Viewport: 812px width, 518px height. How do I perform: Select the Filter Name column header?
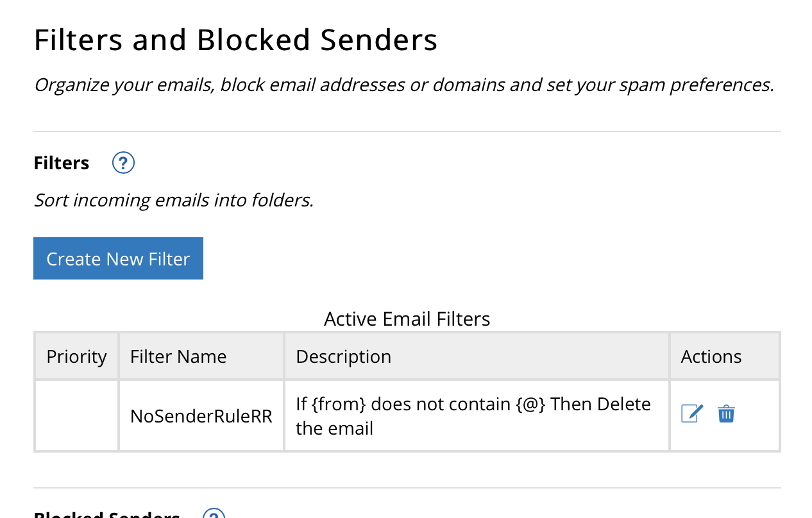[178, 356]
